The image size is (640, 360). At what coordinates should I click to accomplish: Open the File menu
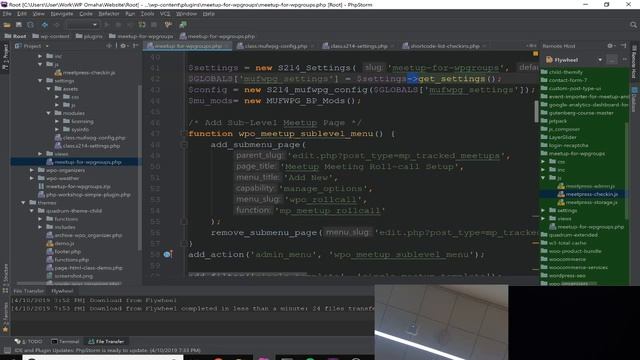click(7, 14)
